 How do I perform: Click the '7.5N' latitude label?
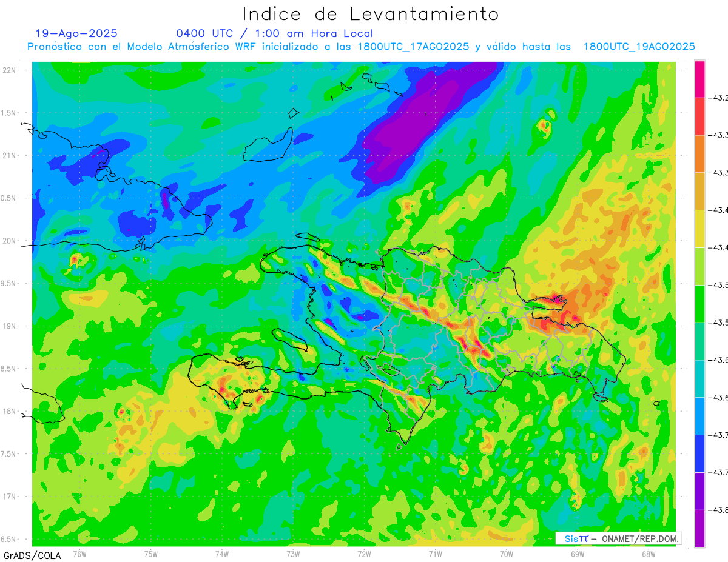pos(8,453)
